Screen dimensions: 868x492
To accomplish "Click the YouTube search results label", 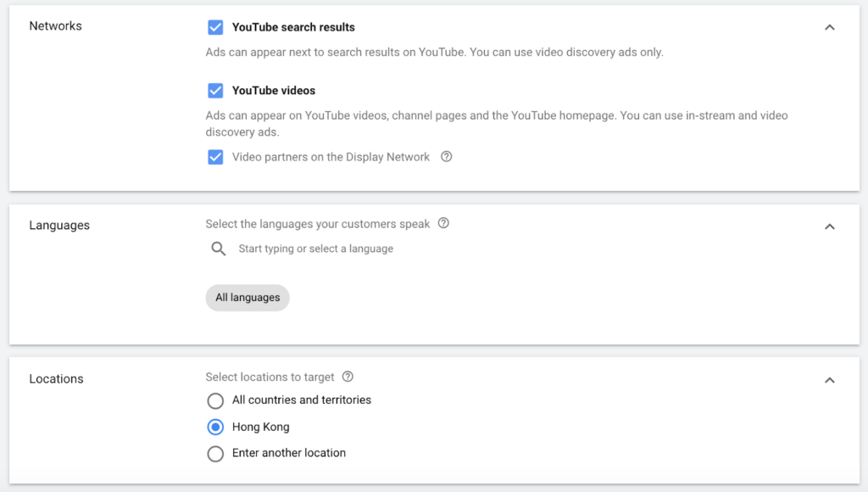I will point(293,27).
